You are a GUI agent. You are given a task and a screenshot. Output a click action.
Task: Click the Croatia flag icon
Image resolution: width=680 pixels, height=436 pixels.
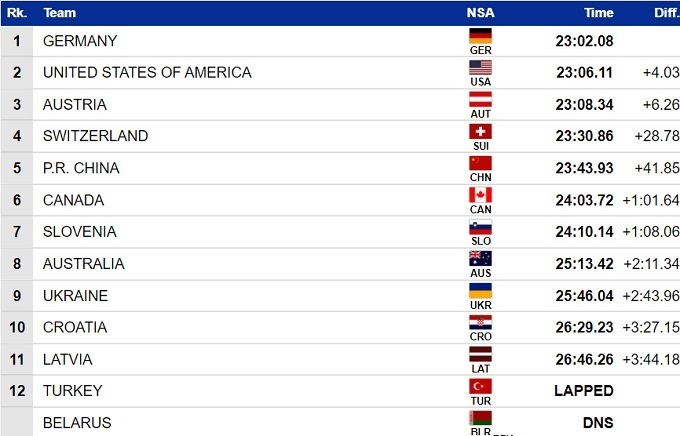(x=480, y=323)
